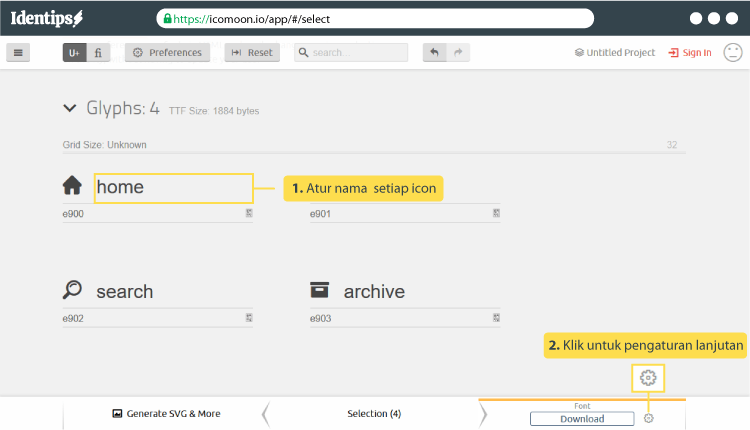Screen dimensions: 750x430
Task: Undo the last action
Action: [436, 53]
